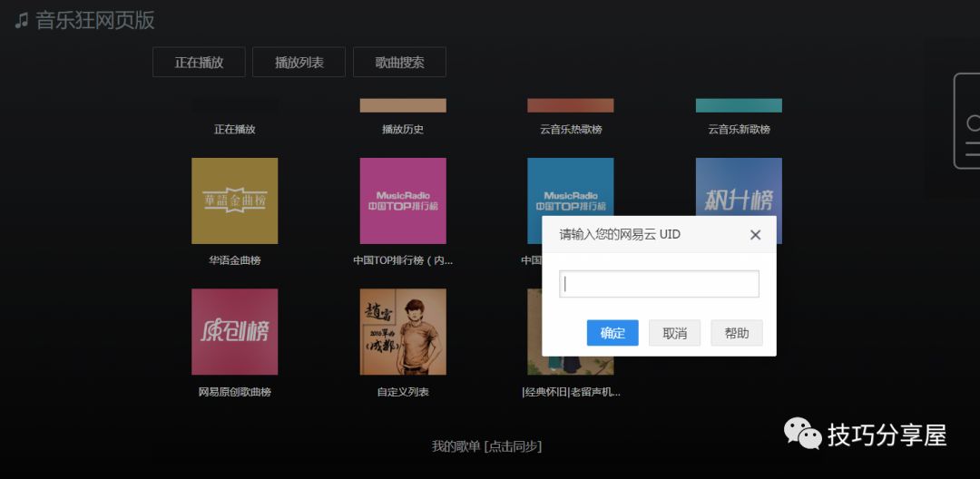Close the 网易云 UID dialog
This screenshot has width=980, height=479.
click(x=755, y=235)
